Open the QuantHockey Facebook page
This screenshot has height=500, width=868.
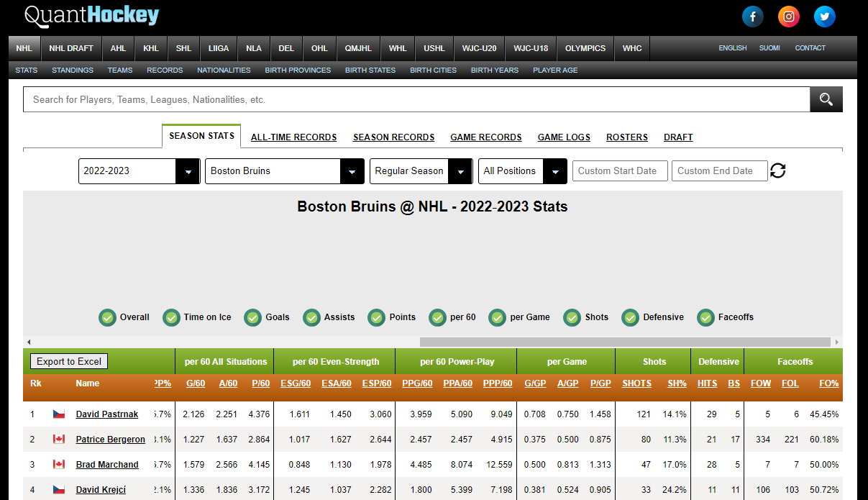753,17
